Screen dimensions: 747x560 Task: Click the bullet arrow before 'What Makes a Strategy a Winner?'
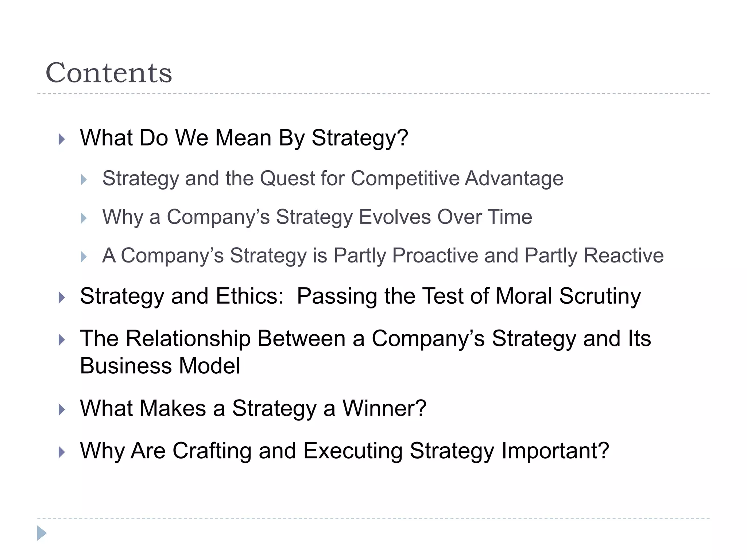[x=62, y=409]
